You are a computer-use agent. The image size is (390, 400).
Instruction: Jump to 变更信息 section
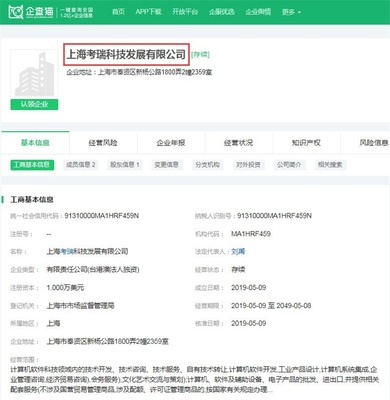(x=166, y=165)
